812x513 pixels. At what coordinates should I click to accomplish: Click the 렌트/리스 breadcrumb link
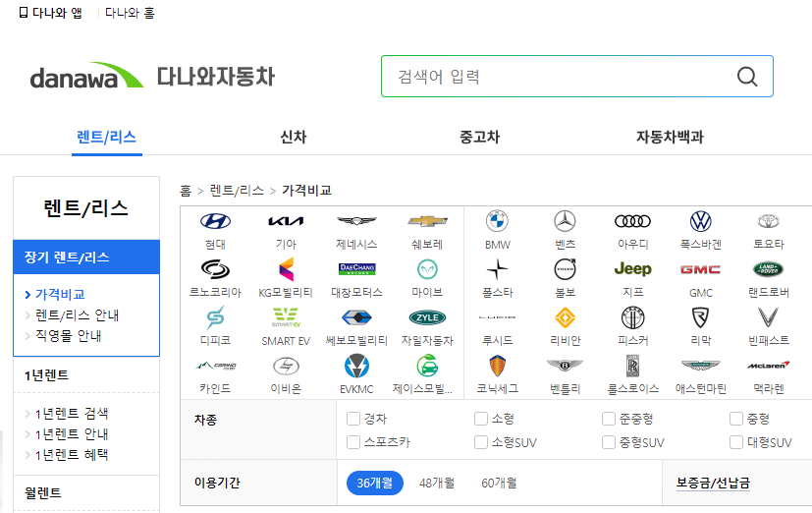click(237, 191)
